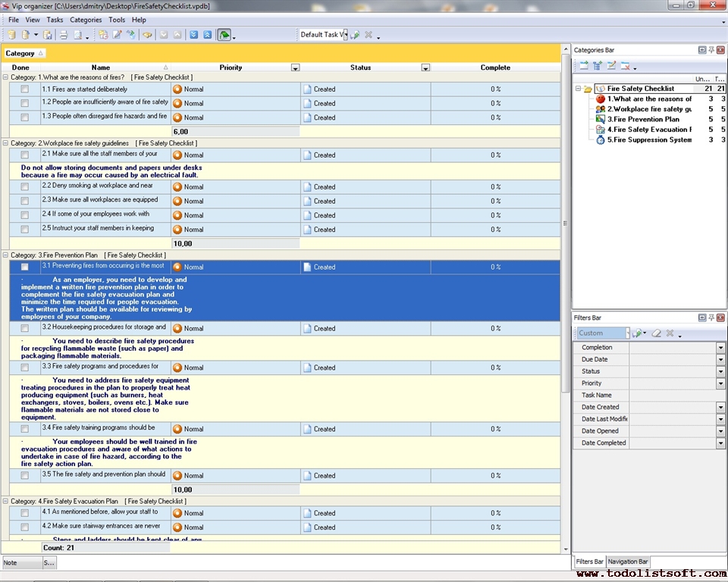Click the save database toolbar icon
This screenshot has width=728, height=582.
48,35
